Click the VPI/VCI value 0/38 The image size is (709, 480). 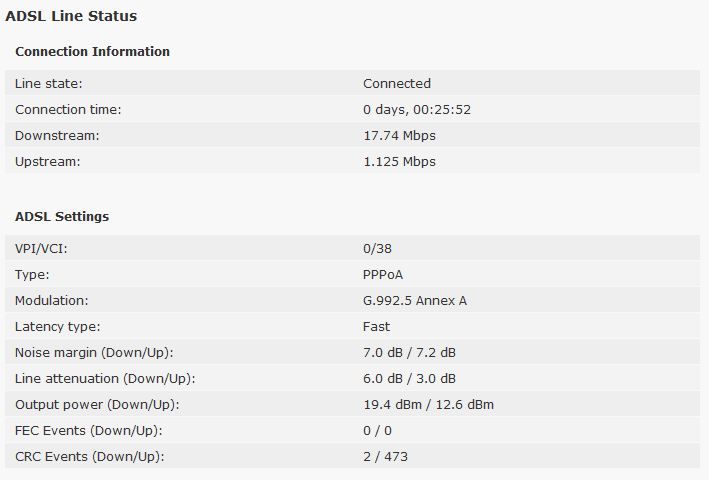point(378,249)
